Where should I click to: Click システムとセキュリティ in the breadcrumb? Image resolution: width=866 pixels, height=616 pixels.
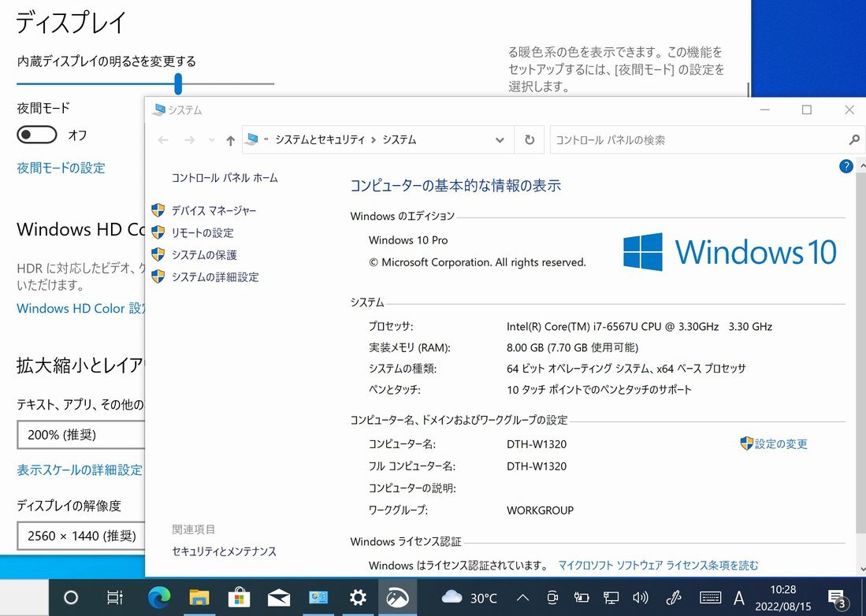click(x=320, y=140)
